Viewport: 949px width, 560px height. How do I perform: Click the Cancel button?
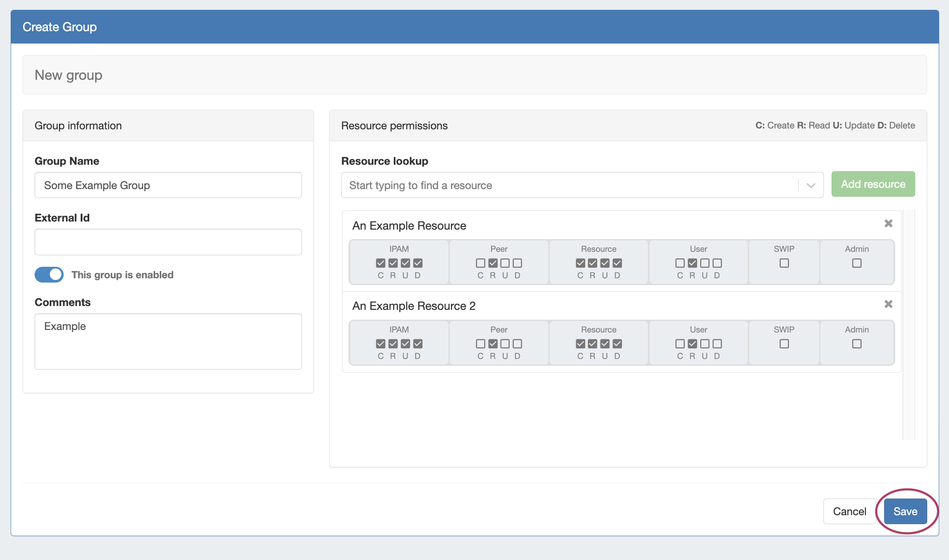(x=849, y=511)
